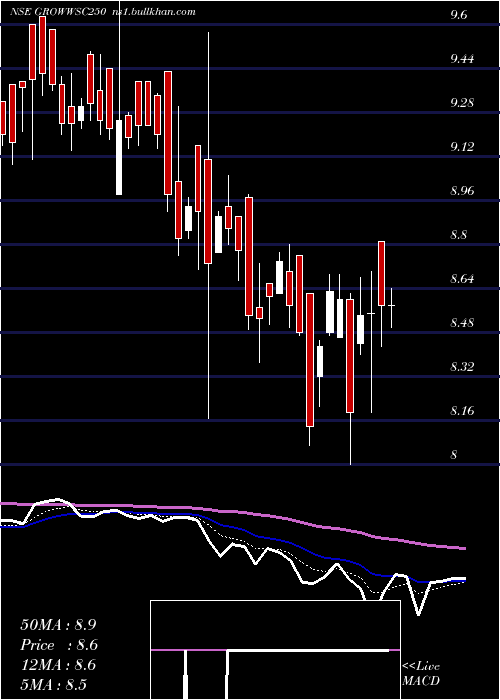
Task: Click the 8.96 price axis label
Action: pos(462,191)
